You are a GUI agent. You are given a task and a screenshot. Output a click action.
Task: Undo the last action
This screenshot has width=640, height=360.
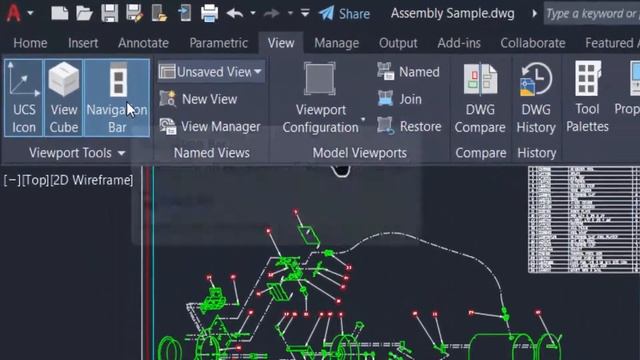(x=235, y=13)
